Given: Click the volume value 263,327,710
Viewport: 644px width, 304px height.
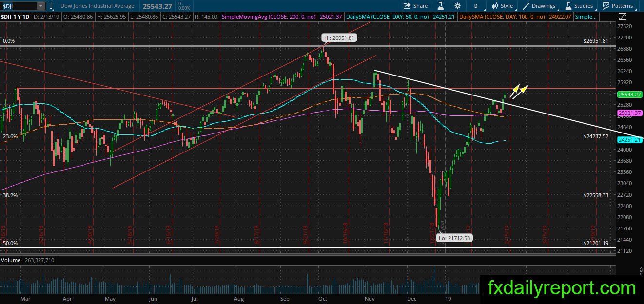Looking at the screenshot, I should click(39, 260).
